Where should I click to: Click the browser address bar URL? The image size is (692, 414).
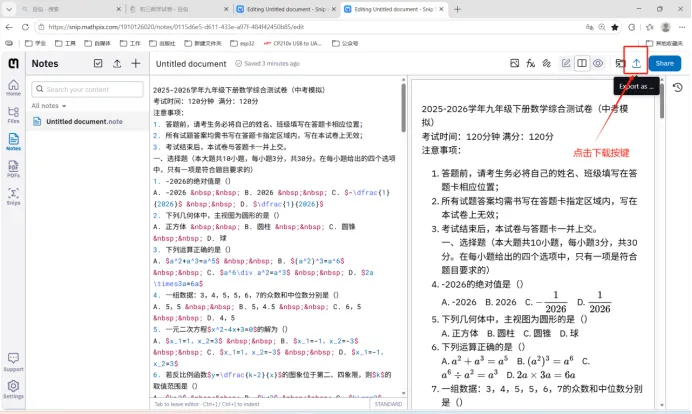176,27
